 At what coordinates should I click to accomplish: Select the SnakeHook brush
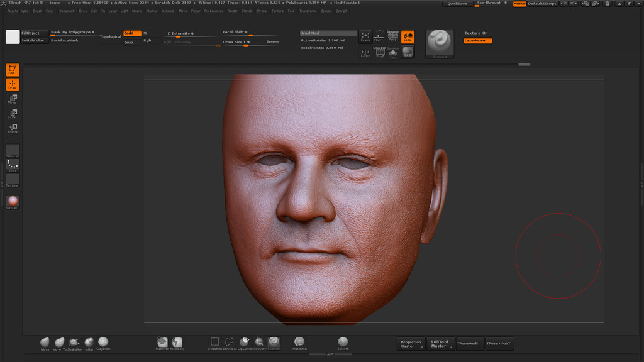[x=74, y=344]
